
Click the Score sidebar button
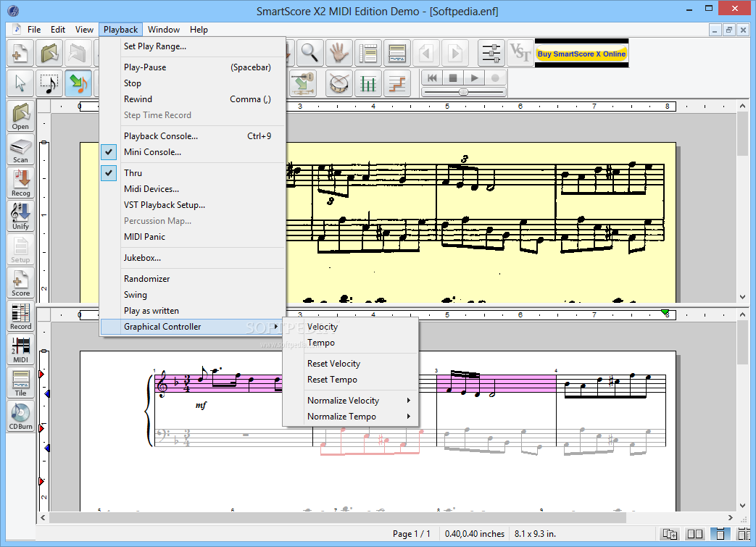21,283
